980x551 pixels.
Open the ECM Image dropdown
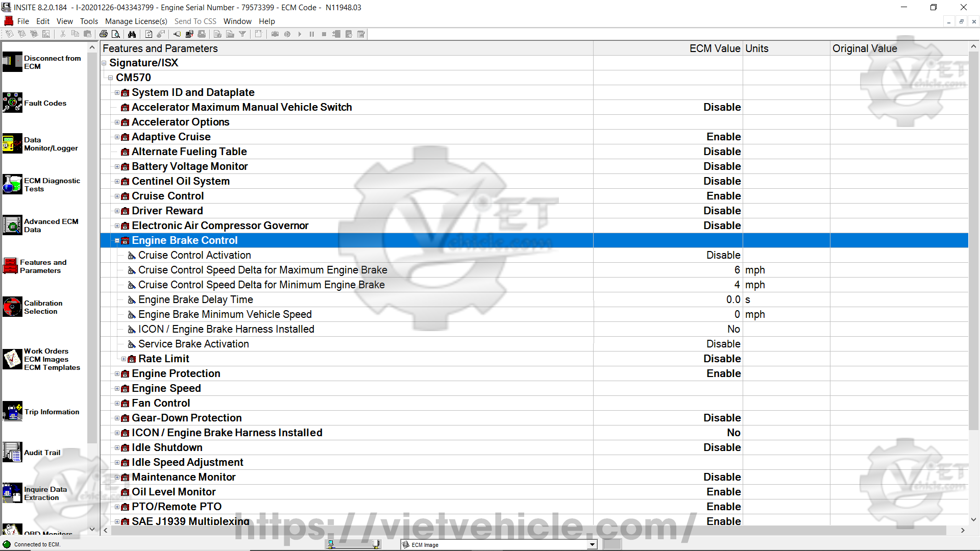tap(592, 544)
